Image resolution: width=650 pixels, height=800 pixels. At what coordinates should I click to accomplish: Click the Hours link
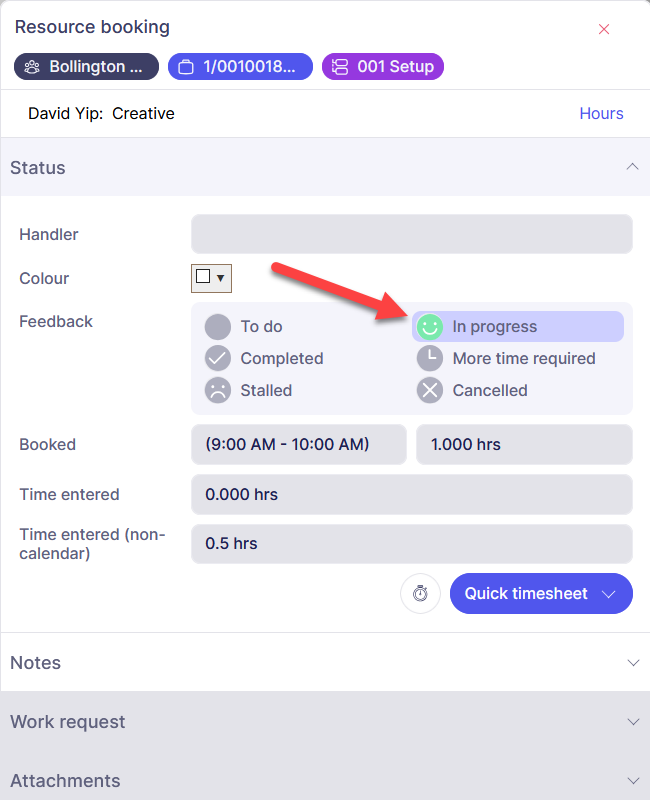(x=601, y=114)
